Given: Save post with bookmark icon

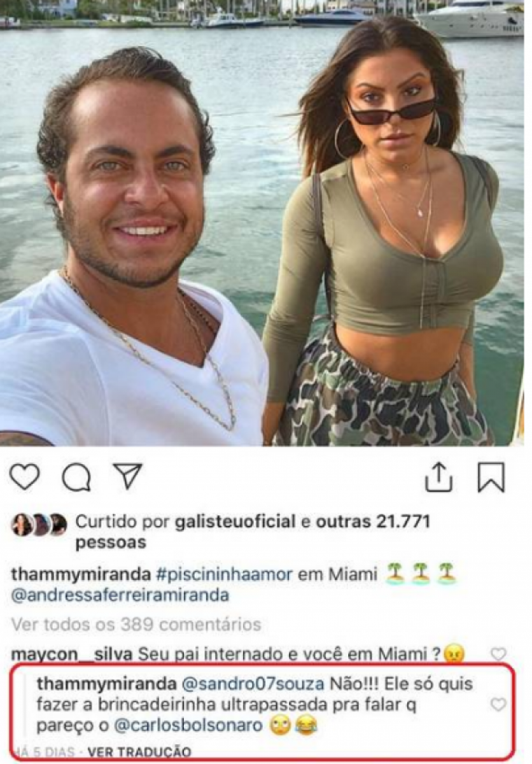Looking at the screenshot, I should [x=491, y=478].
